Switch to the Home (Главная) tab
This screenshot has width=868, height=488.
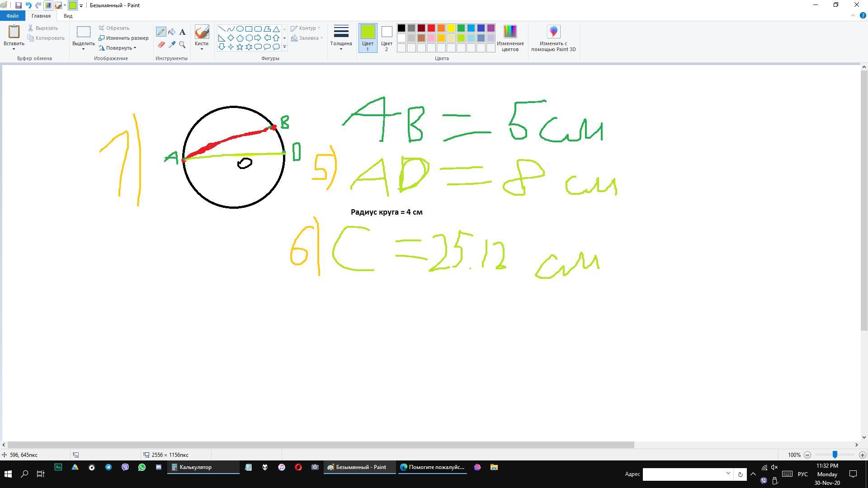point(41,16)
